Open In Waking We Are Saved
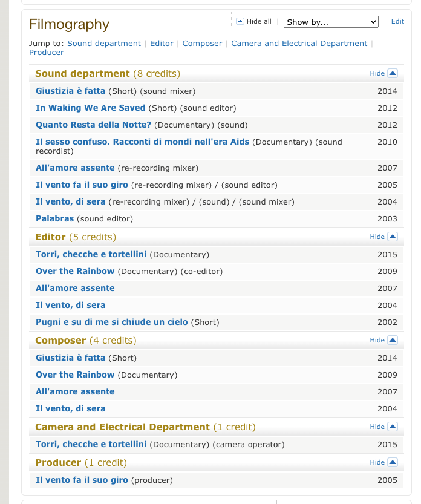Image resolution: width=421 pixels, height=504 pixels. coord(90,108)
